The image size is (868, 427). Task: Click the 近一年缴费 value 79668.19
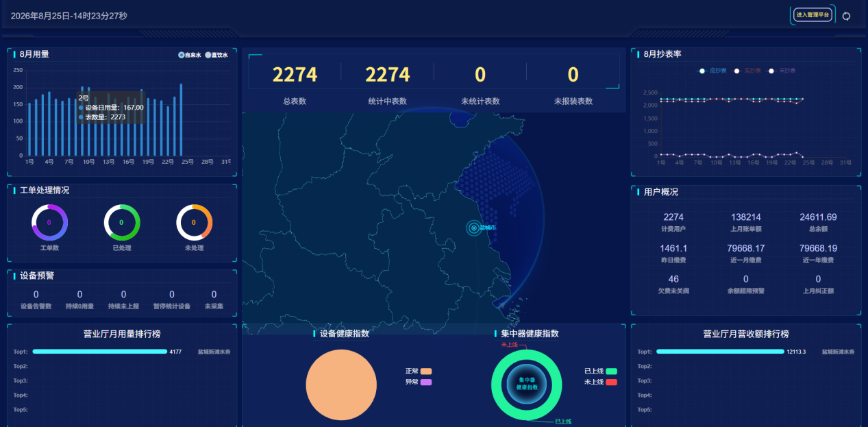818,248
